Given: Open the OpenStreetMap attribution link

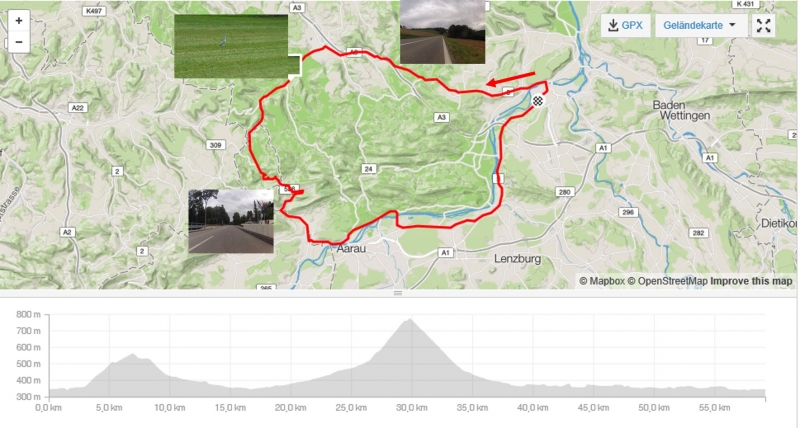Looking at the screenshot, I should (667, 281).
